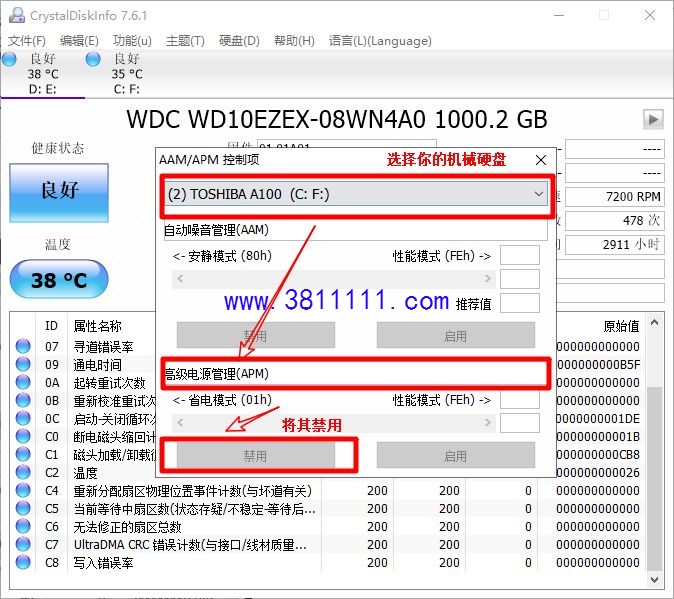Click the 2911 小时 power-on hours field
The image size is (674, 599).
point(615,245)
